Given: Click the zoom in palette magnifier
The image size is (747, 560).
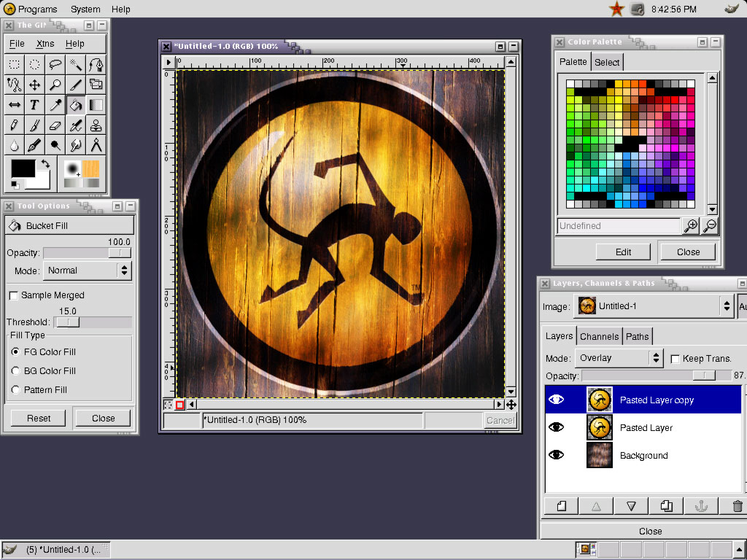Looking at the screenshot, I should pyautogui.click(x=690, y=226).
